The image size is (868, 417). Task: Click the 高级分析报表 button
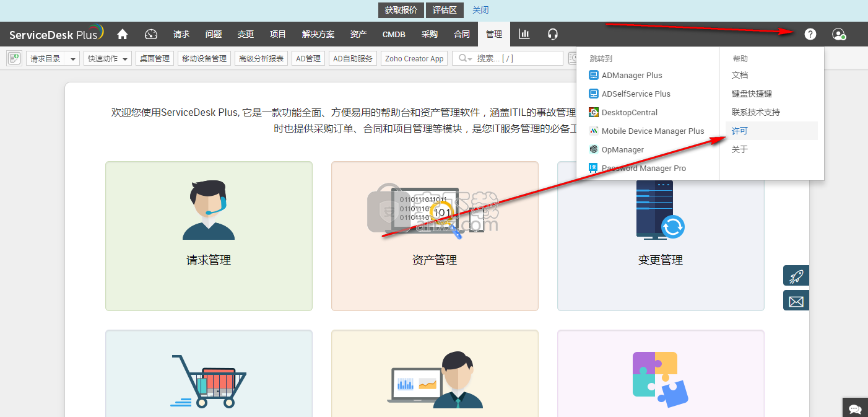(261, 58)
